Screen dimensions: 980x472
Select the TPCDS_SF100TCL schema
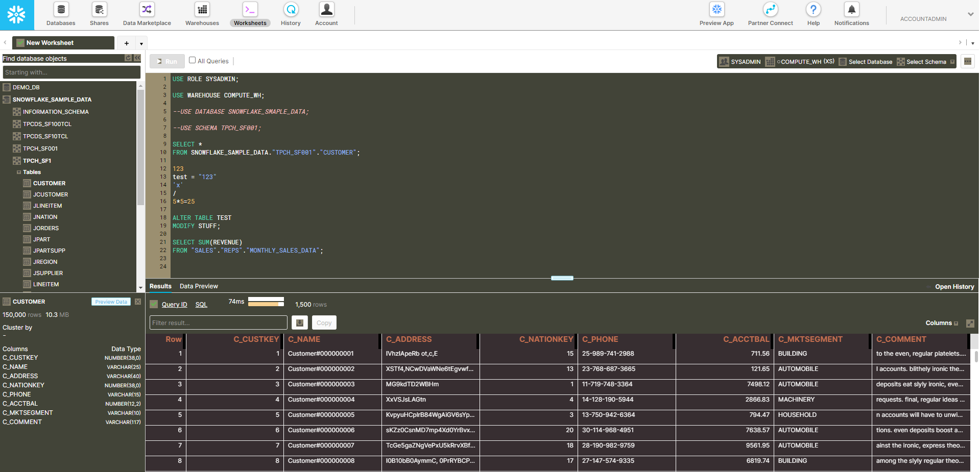point(47,124)
